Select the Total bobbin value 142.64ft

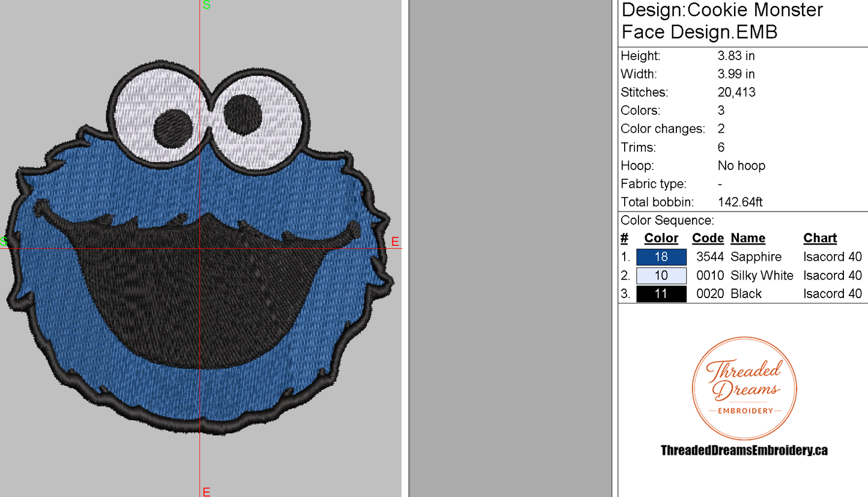pyautogui.click(x=740, y=203)
